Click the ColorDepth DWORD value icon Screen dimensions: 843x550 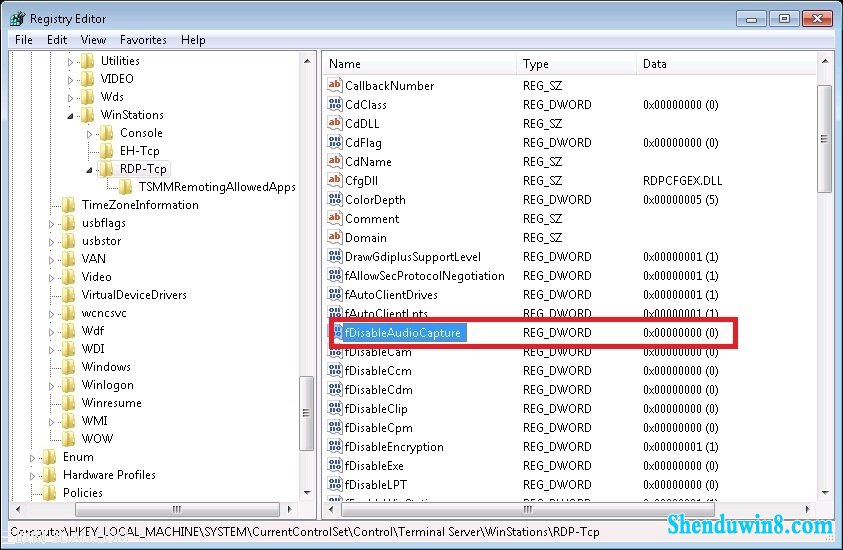[334, 199]
